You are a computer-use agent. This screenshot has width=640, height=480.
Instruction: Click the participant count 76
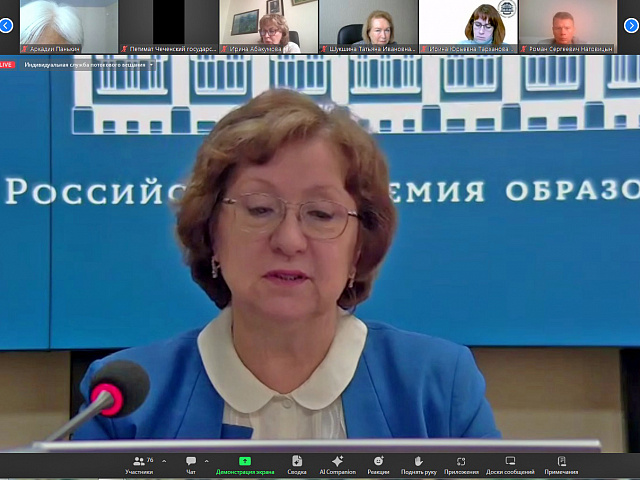tap(150, 460)
